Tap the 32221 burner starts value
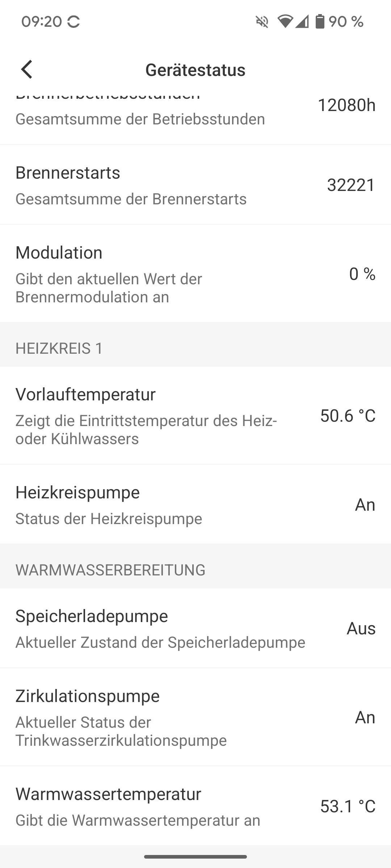Image resolution: width=391 pixels, height=868 pixels. [x=351, y=185]
